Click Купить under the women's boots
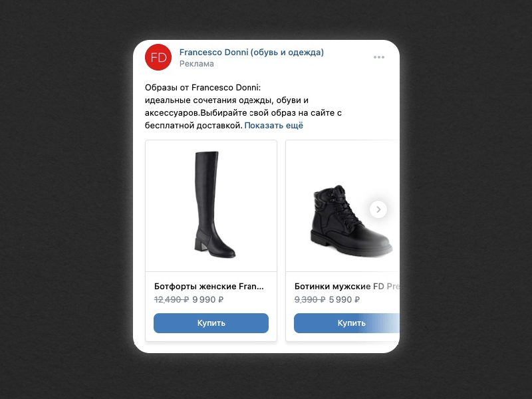This screenshot has width=532, height=399. coord(211,323)
